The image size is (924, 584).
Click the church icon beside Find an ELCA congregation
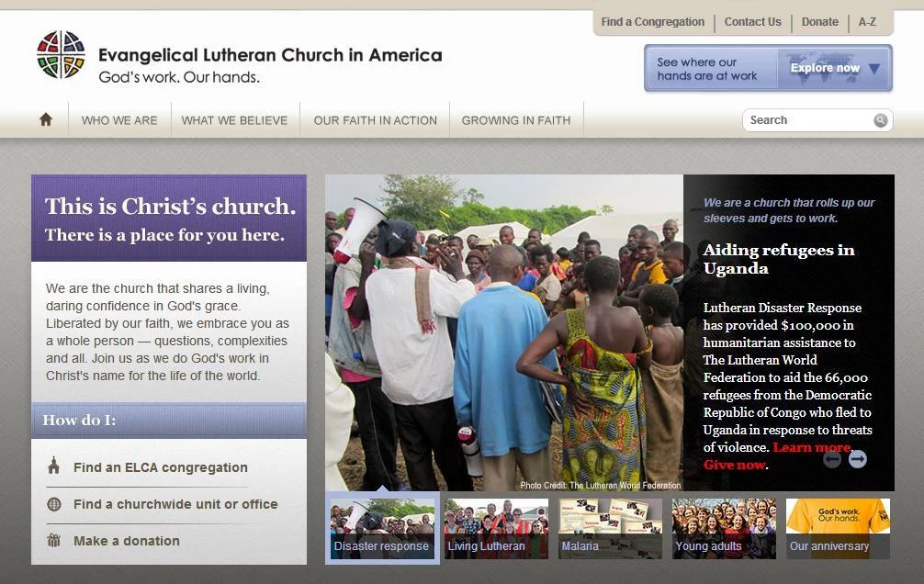[53, 466]
